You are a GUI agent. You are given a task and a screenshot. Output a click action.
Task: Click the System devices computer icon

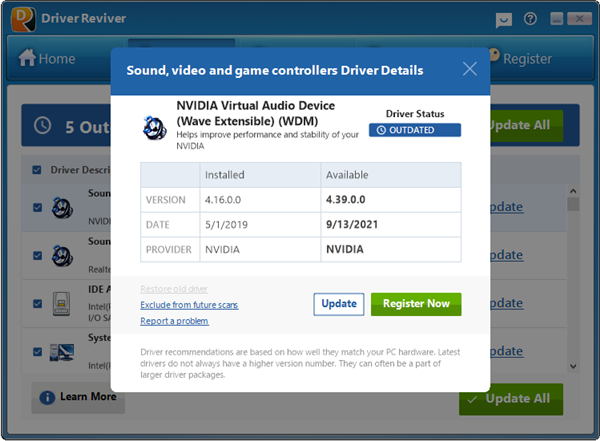point(62,352)
